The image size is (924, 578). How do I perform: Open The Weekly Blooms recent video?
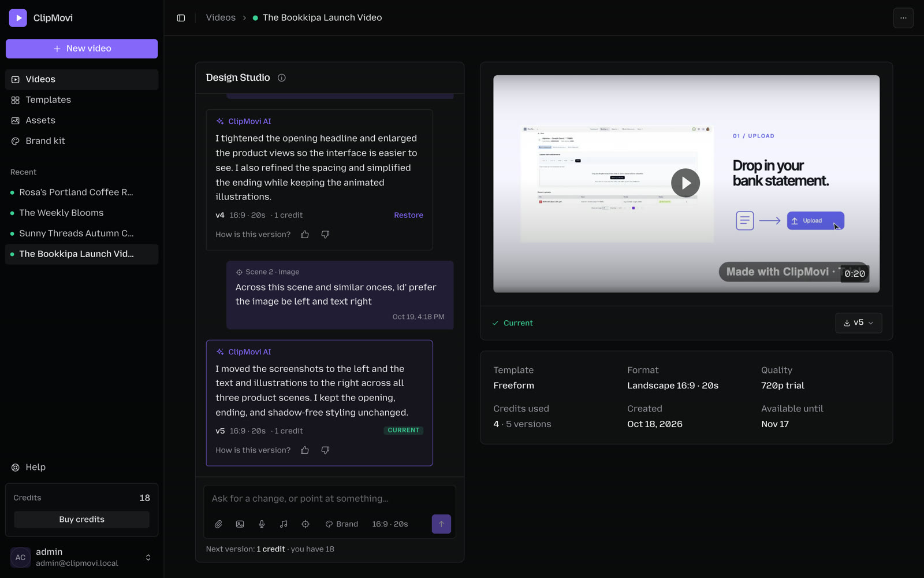click(x=81, y=213)
